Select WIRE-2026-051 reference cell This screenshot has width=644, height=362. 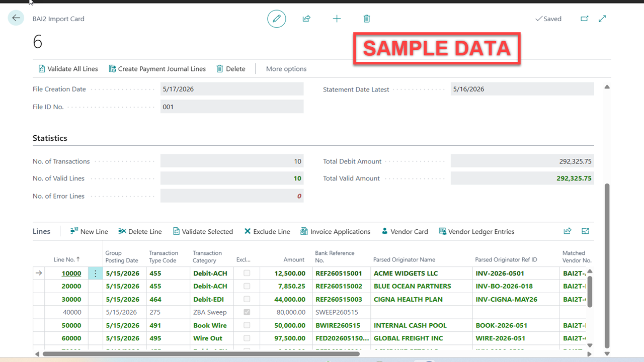pos(515,338)
